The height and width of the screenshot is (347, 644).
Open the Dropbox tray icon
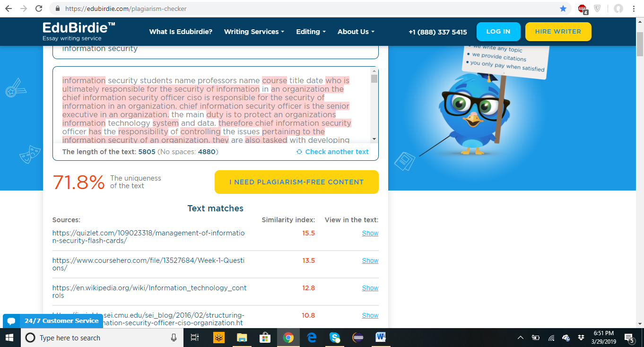pos(581,338)
